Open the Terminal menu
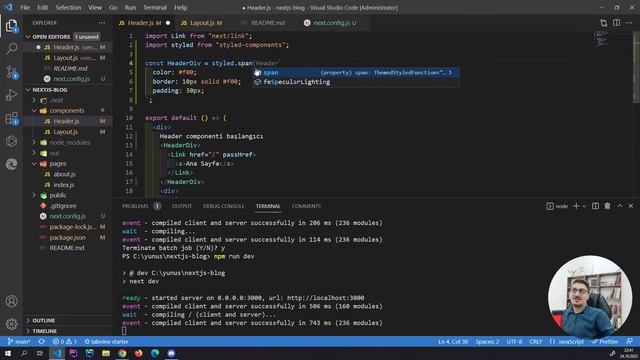Image resolution: width=640 pixels, height=360 pixels. pos(155,7)
